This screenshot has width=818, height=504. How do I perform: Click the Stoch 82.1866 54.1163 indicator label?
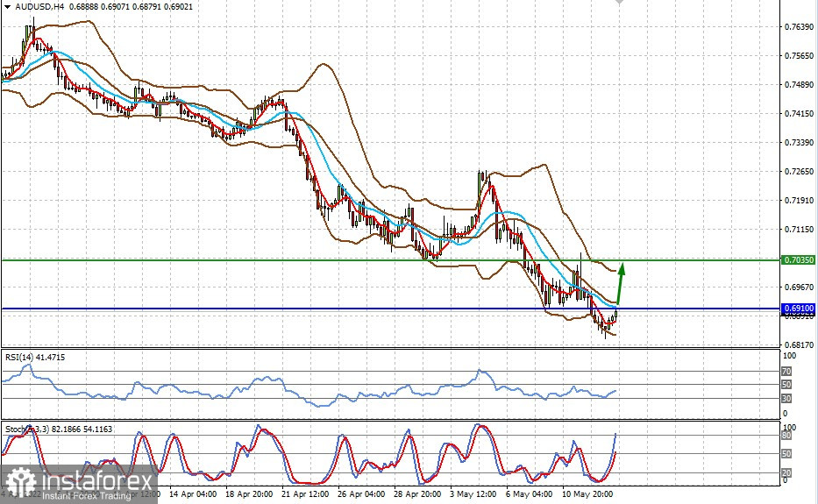click(59, 429)
